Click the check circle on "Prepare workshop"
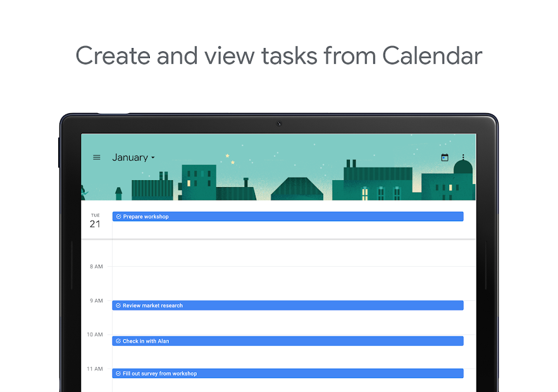This screenshot has width=558, height=392. 118,216
